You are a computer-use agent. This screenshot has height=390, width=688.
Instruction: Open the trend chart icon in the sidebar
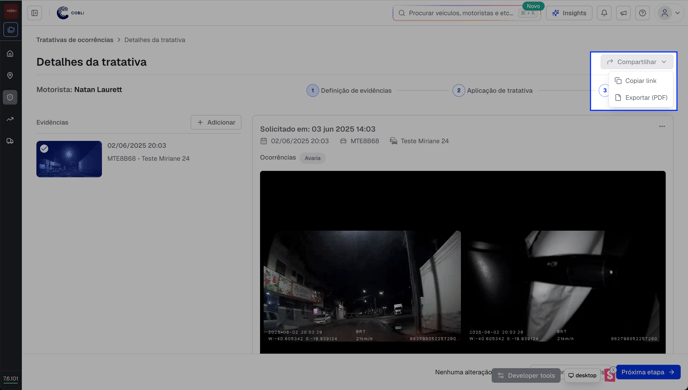(x=10, y=119)
